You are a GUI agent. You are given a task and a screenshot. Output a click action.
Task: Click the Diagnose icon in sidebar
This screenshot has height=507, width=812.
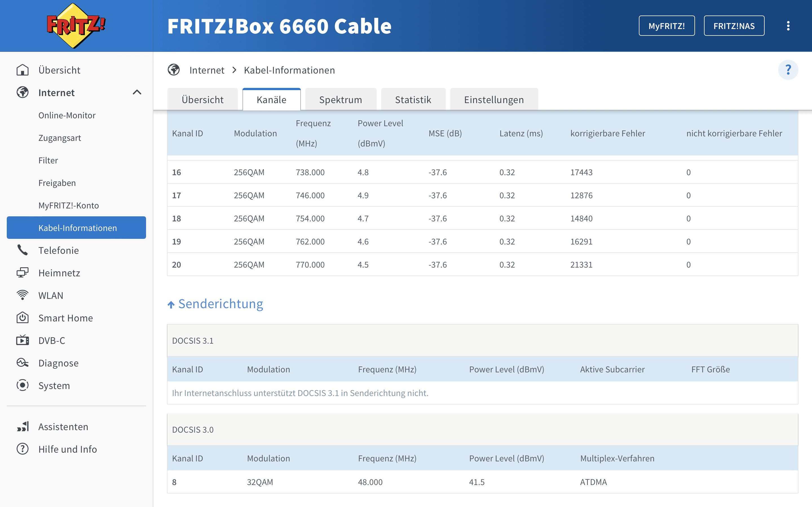click(x=23, y=363)
